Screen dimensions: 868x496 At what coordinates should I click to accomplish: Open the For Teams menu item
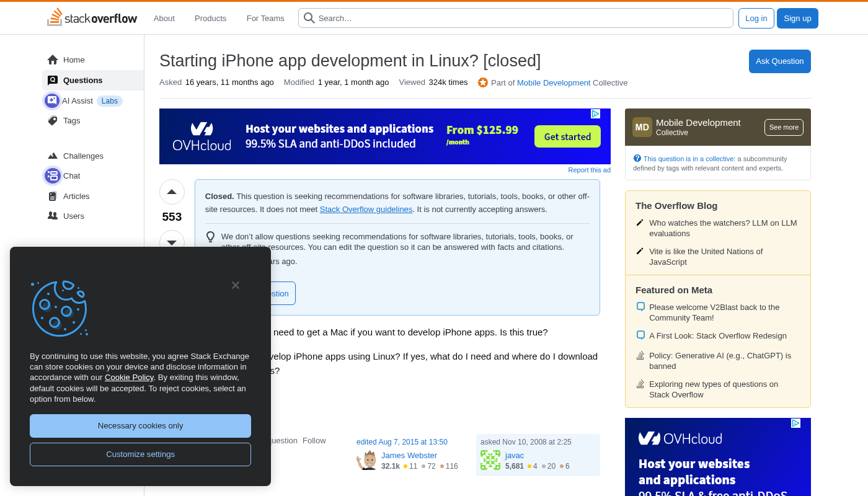(265, 18)
